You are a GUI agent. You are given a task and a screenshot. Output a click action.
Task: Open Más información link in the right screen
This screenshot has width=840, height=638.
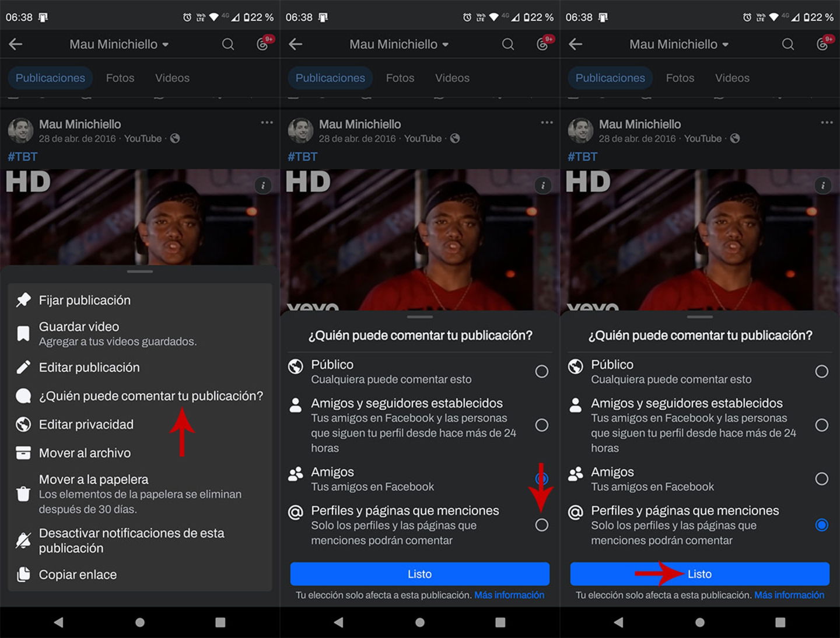[789, 595]
